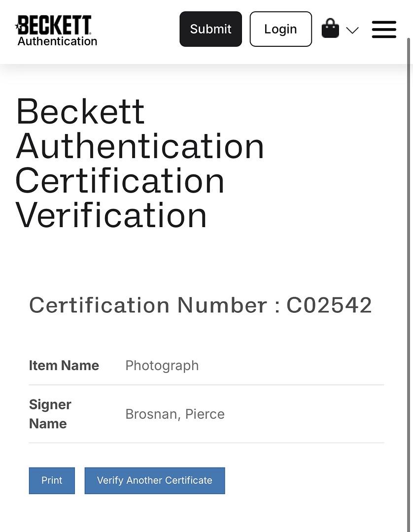Expand the cart dropdown chevron

pyautogui.click(x=352, y=30)
